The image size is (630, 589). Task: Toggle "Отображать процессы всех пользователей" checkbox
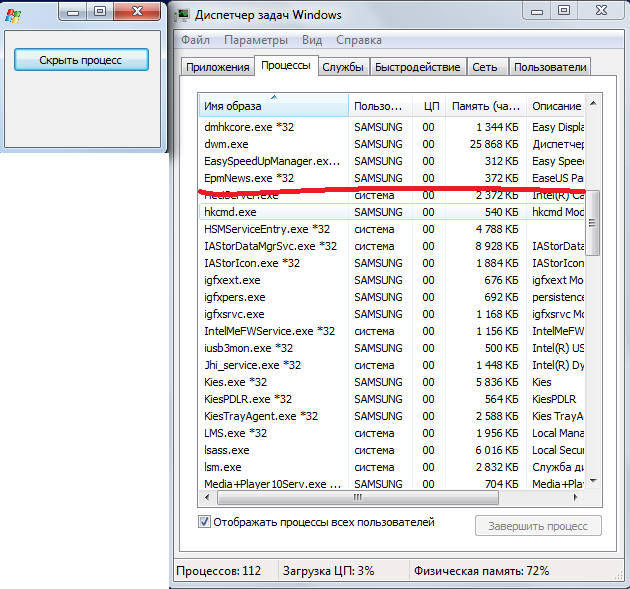click(x=204, y=522)
